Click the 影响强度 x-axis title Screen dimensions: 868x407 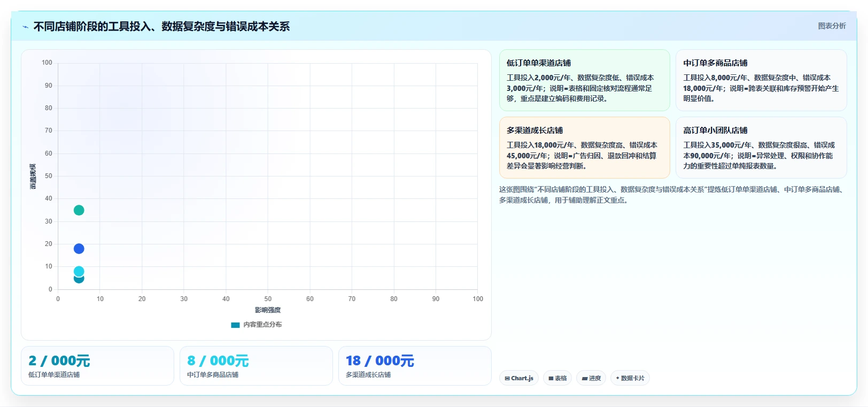click(268, 310)
